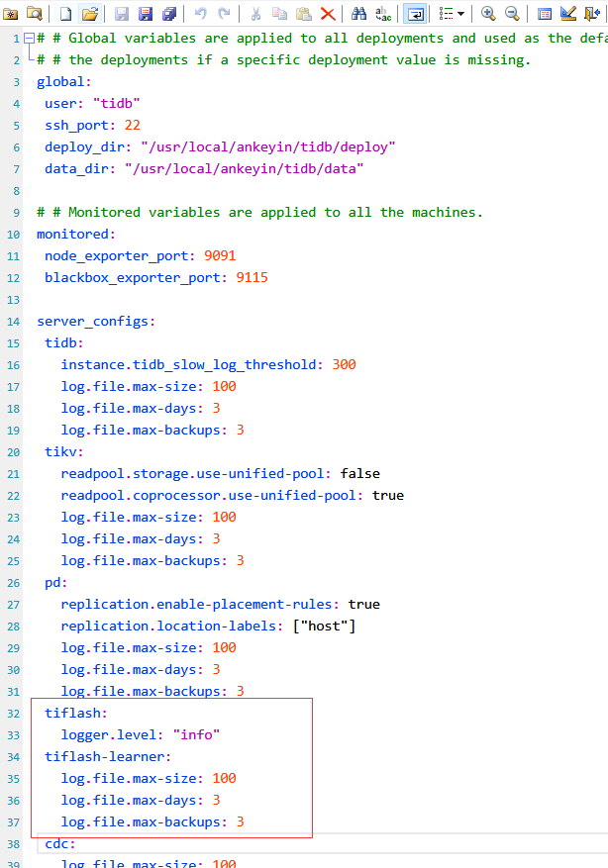Viewport: 608px width, 868px height.
Task: Click the logger.level "info" value
Action: (196, 735)
